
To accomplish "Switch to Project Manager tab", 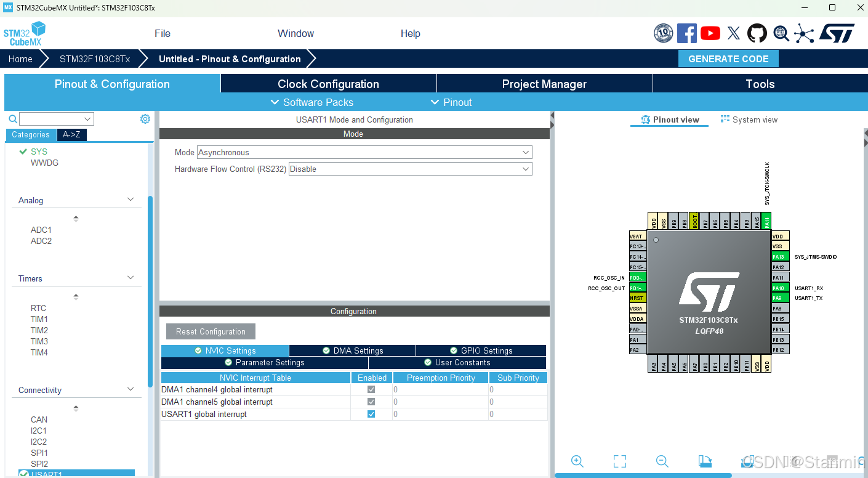I will click(x=544, y=84).
